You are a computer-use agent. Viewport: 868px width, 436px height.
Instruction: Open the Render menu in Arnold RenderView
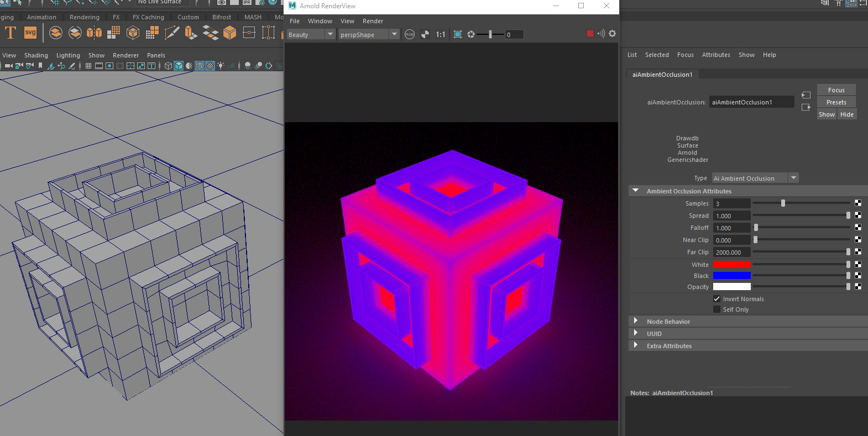[373, 21]
